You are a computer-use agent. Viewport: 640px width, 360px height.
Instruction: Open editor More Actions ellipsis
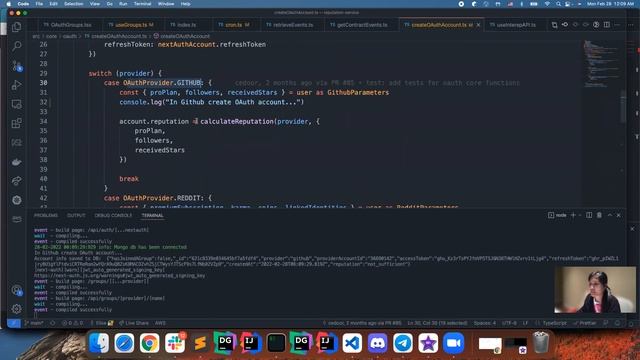(x=618, y=25)
